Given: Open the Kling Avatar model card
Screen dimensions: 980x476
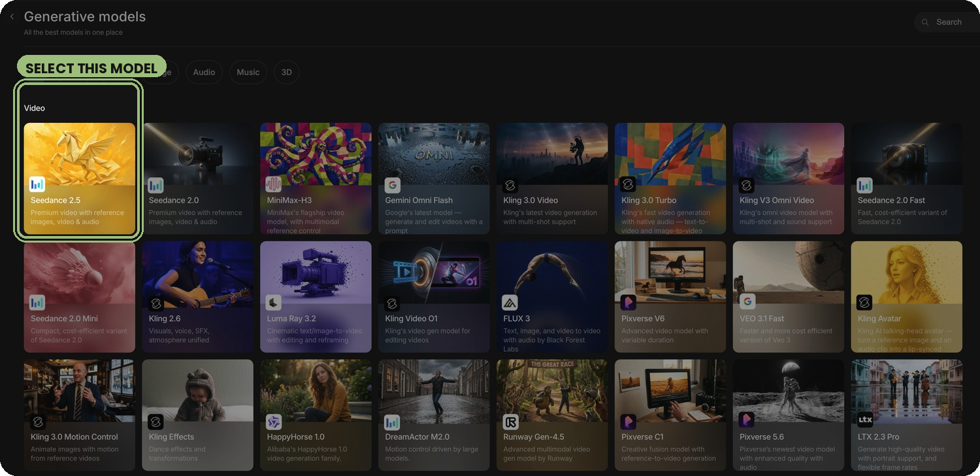Looking at the screenshot, I should tap(906, 297).
